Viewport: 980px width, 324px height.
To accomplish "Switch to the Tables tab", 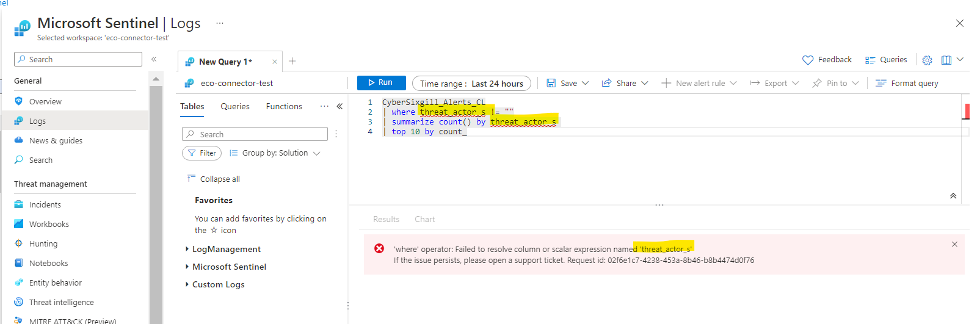I will point(192,106).
